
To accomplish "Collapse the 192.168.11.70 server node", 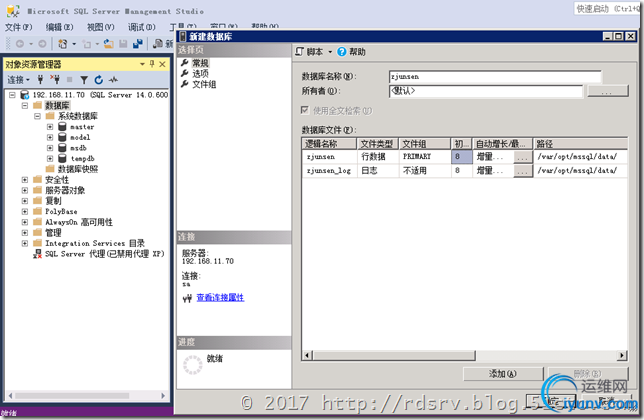I will tap(12, 95).
